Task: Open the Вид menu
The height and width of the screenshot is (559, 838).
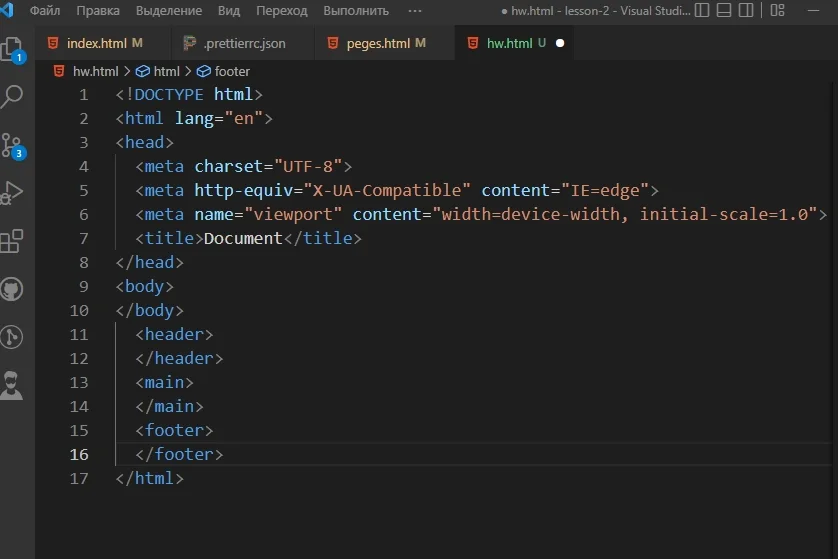Action: coord(229,11)
